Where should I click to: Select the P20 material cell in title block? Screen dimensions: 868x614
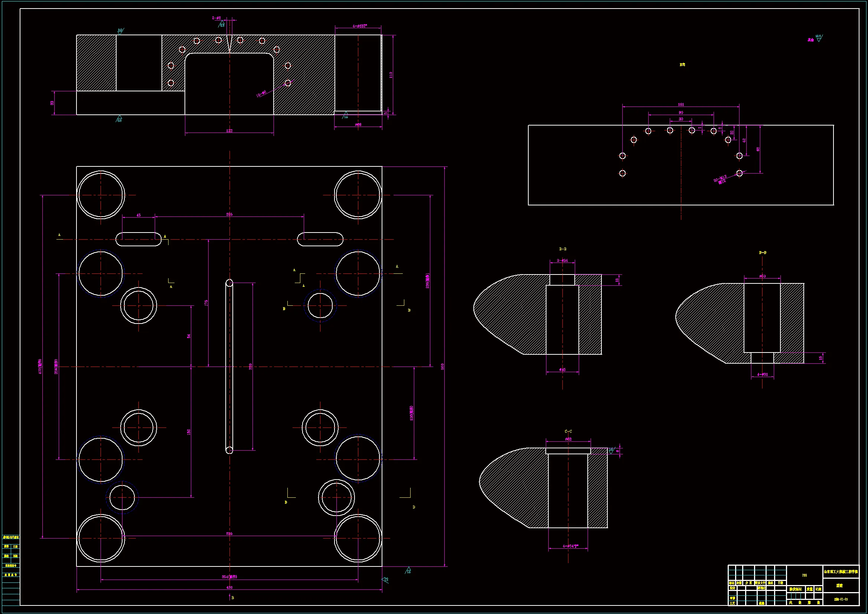tap(805, 575)
